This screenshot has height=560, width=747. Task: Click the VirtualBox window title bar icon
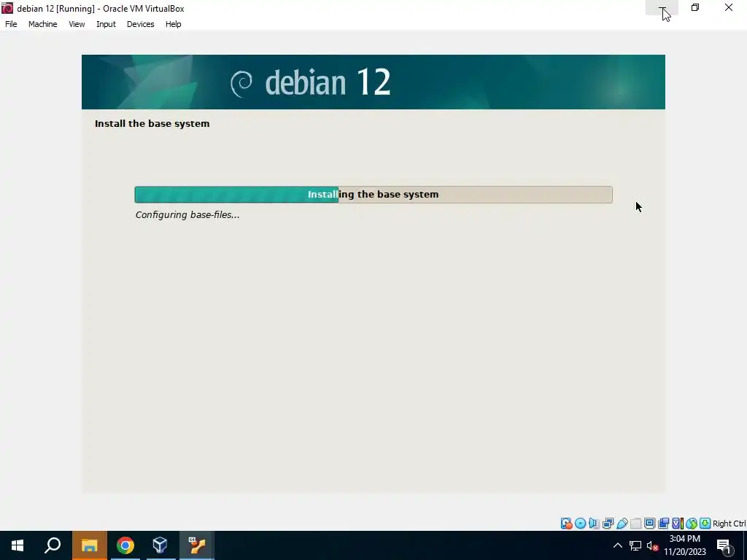7,8
